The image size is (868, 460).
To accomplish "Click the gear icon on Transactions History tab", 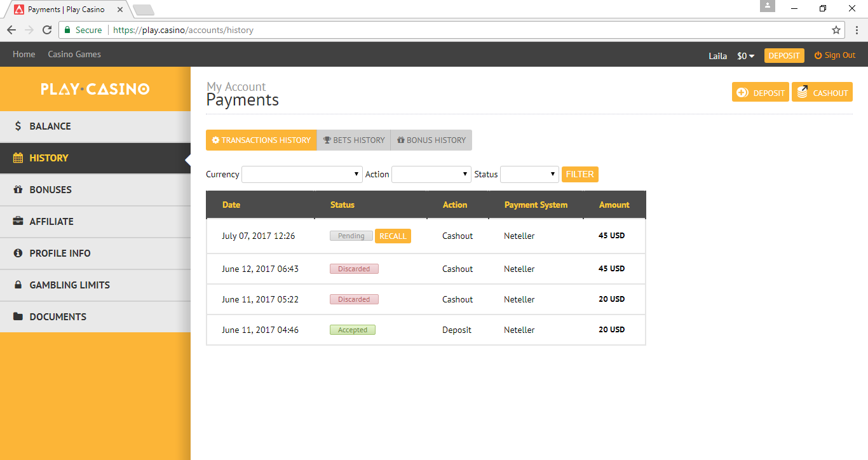I will point(215,140).
